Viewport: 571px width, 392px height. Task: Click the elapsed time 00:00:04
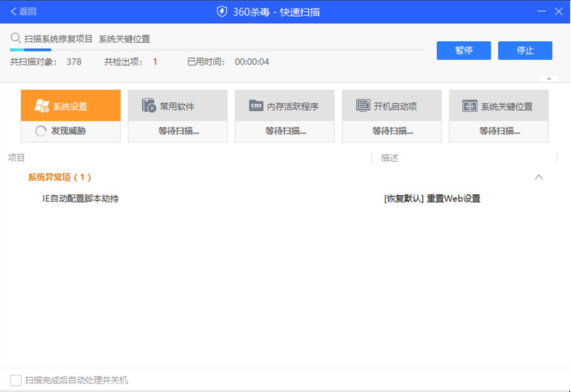(x=252, y=62)
